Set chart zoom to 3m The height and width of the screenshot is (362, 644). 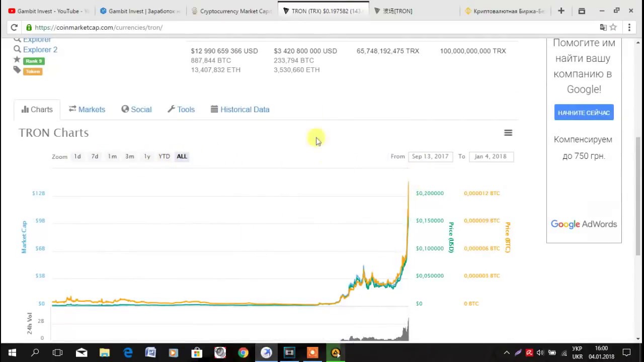click(x=130, y=156)
